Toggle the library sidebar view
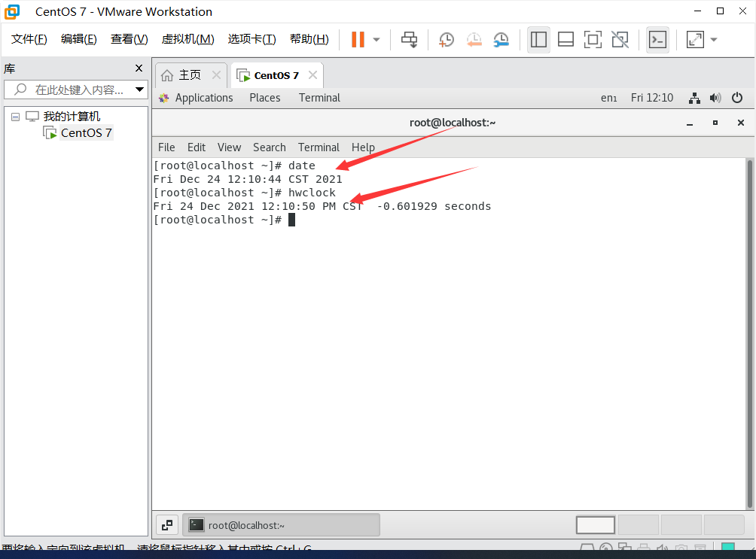The height and width of the screenshot is (559, 756). click(538, 40)
